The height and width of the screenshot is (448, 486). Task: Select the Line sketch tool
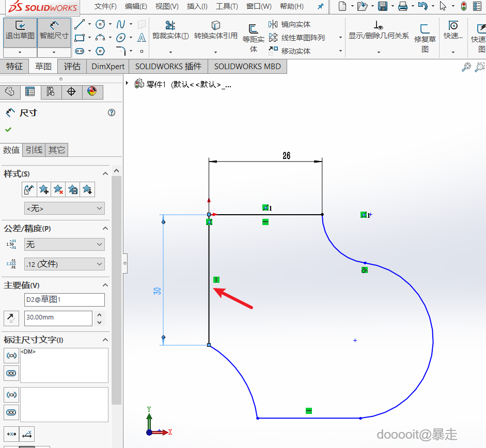pyautogui.click(x=80, y=24)
